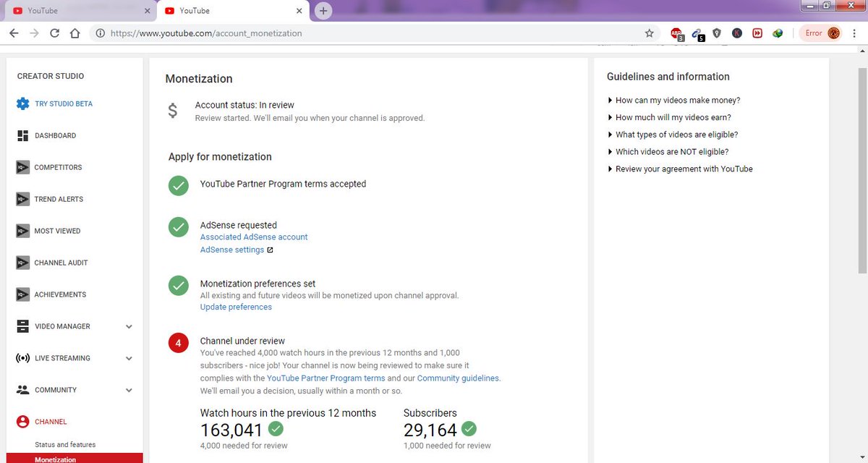Click the red step 4 circle
The height and width of the screenshot is (463, 868).
(x=179, y=342)
